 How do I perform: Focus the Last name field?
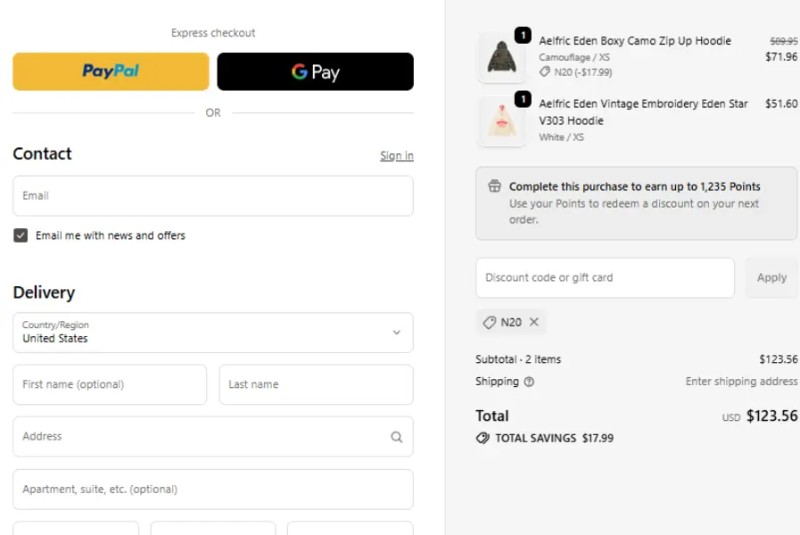(316, 385)
